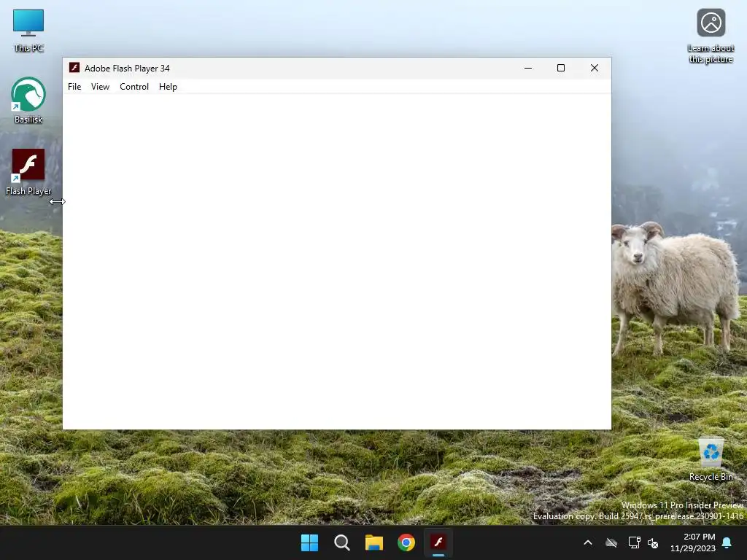
Task: Click the OneDrive cloud tray icon
Action: 611,542
